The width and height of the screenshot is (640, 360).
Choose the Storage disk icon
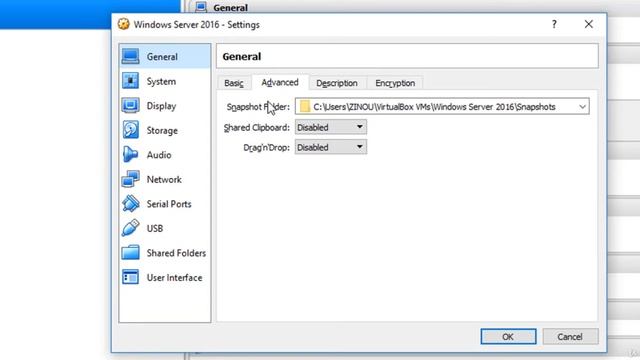(x=130, y=130)
